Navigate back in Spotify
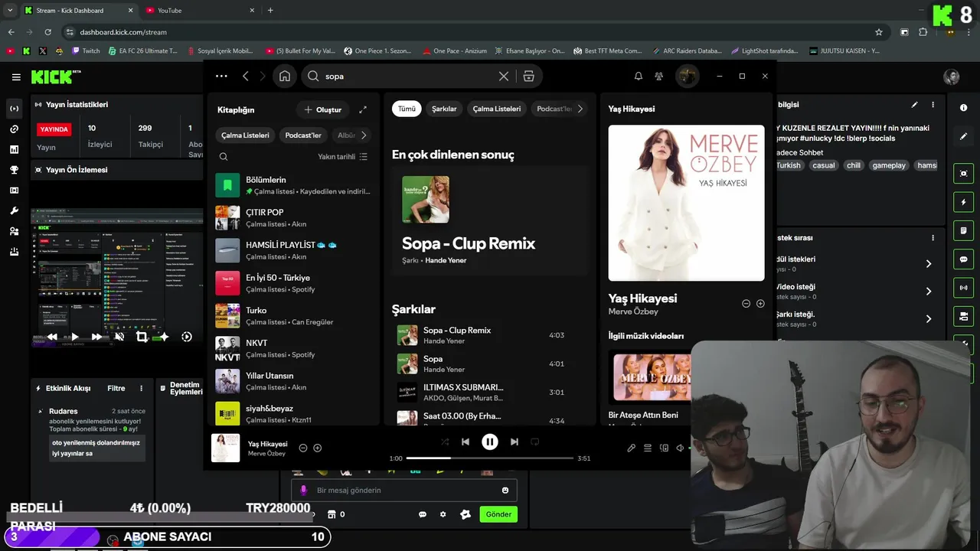This screenshot has width=980, height=551. point(246,77)
